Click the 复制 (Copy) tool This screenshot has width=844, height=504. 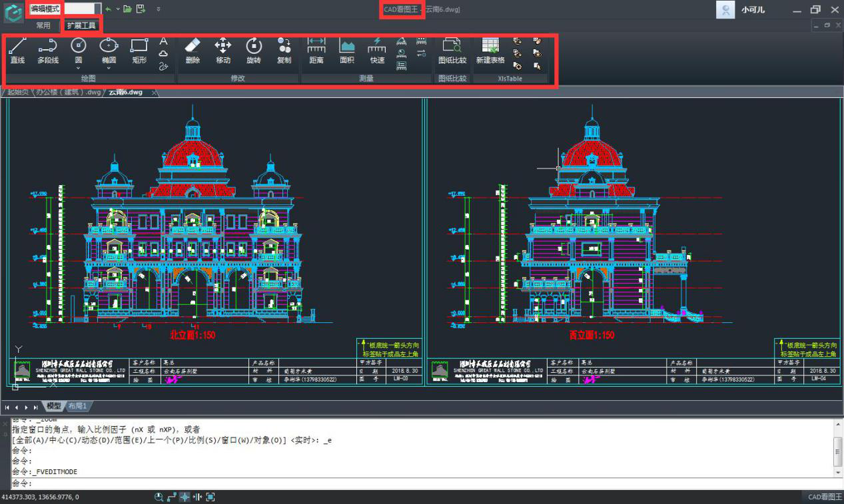tap(284, 51)
